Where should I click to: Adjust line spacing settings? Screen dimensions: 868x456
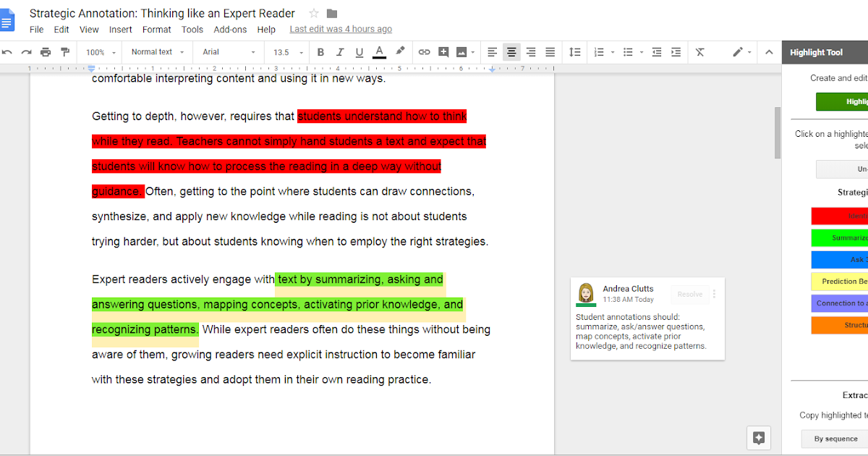coord(574,51)
